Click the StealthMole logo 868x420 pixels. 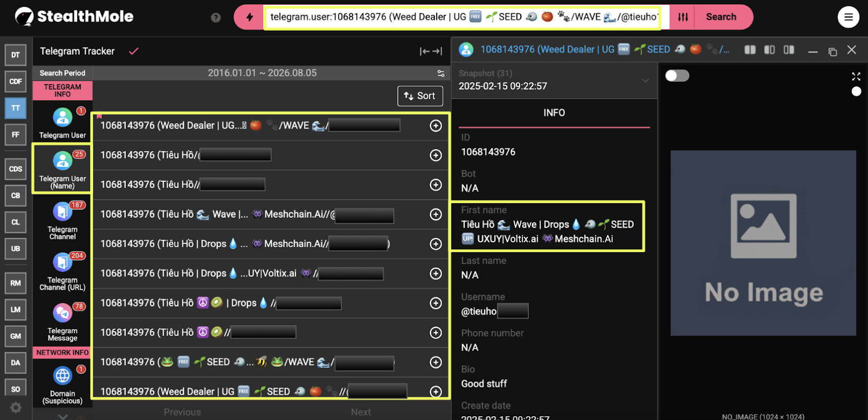(74, 17)
